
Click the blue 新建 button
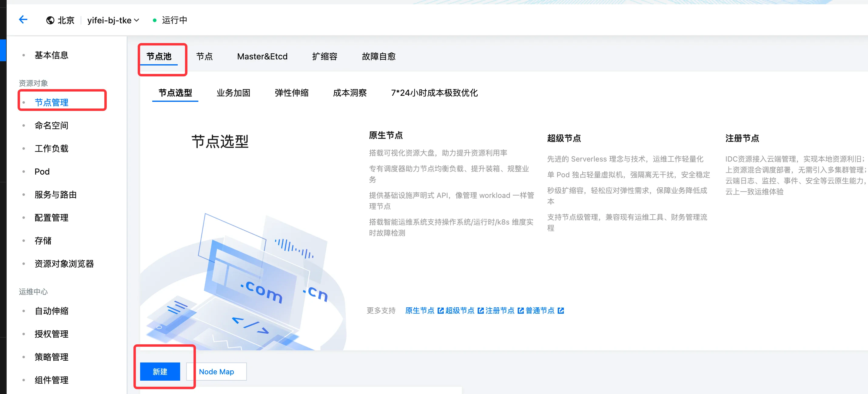pyautogui.click(x=160, y=372)
